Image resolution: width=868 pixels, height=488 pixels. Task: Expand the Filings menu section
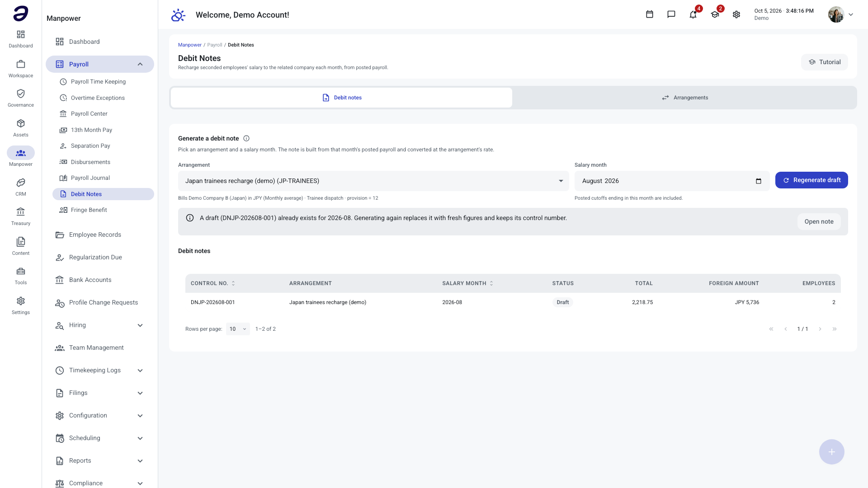[x=140, y=393]
